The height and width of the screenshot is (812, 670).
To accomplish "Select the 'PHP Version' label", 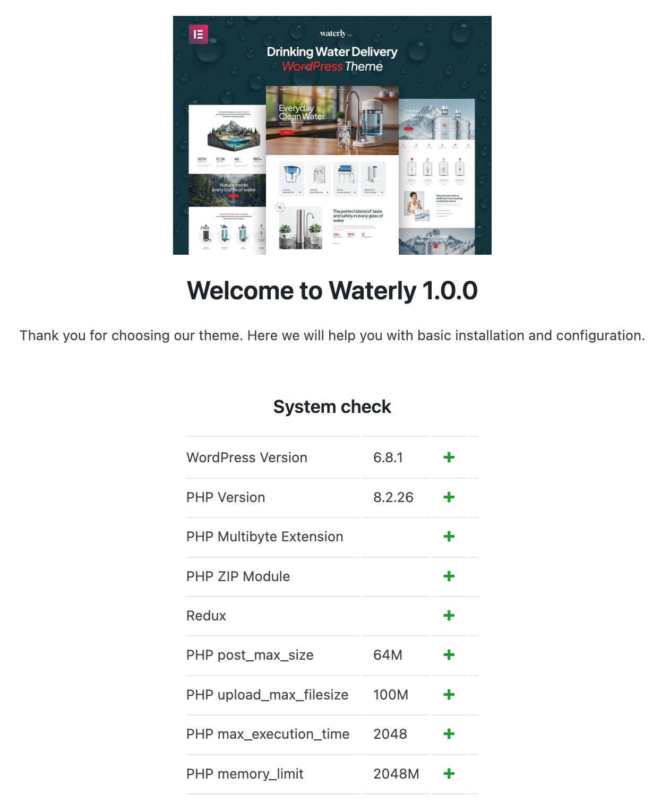I will tap(226, 497).
